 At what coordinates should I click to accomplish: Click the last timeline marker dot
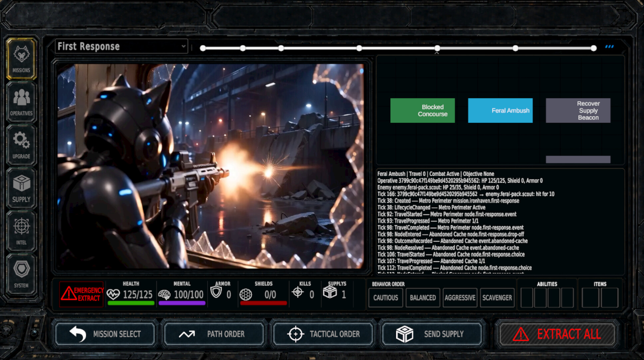(593, 48)
